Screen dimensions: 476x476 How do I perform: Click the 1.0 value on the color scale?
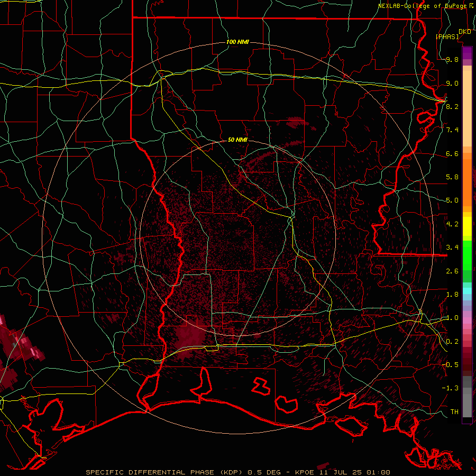(452, 318)
